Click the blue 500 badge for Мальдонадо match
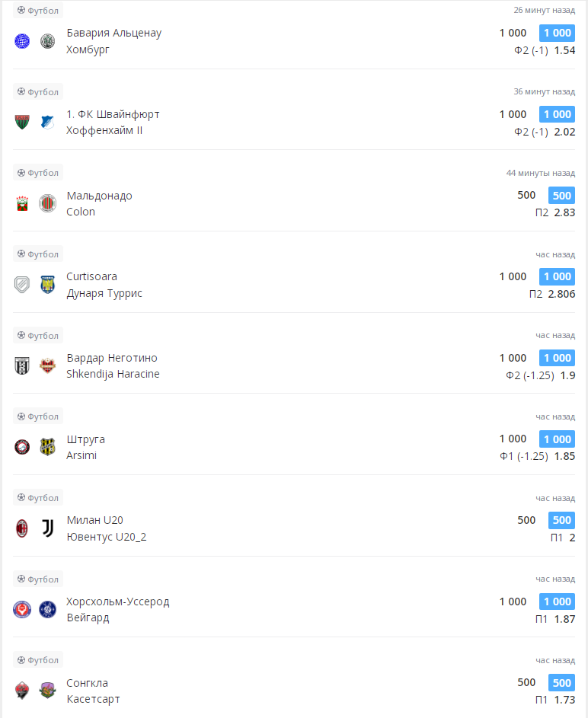This screenshot has height=718, width=588. (561, 195)
